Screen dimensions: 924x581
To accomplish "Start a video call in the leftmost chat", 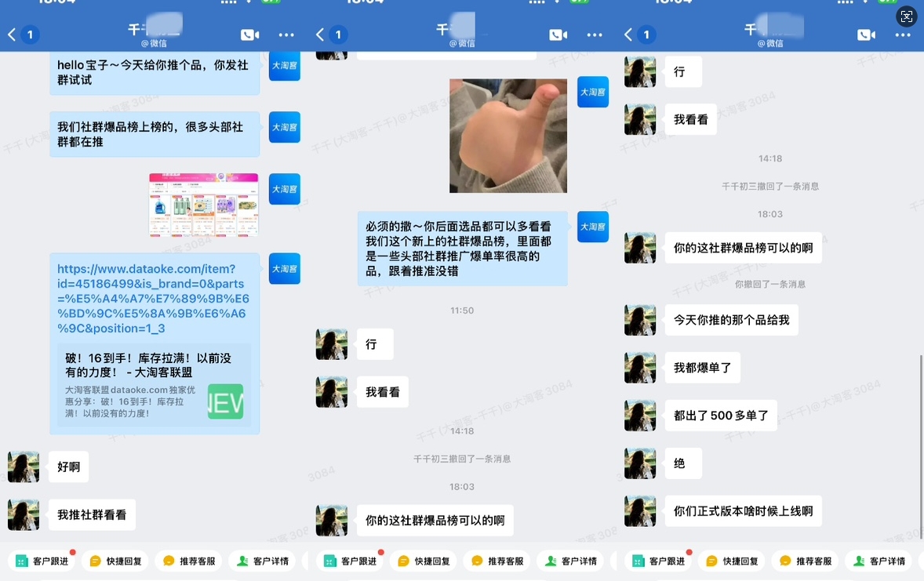I will [x=249, y=34].
